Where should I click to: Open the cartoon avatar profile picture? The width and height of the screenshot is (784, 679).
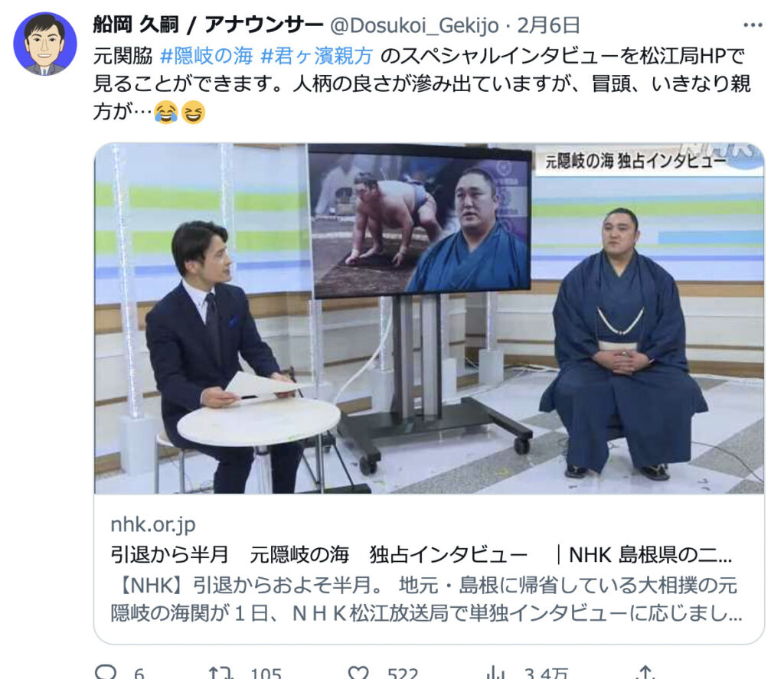[x=45, y=44]
